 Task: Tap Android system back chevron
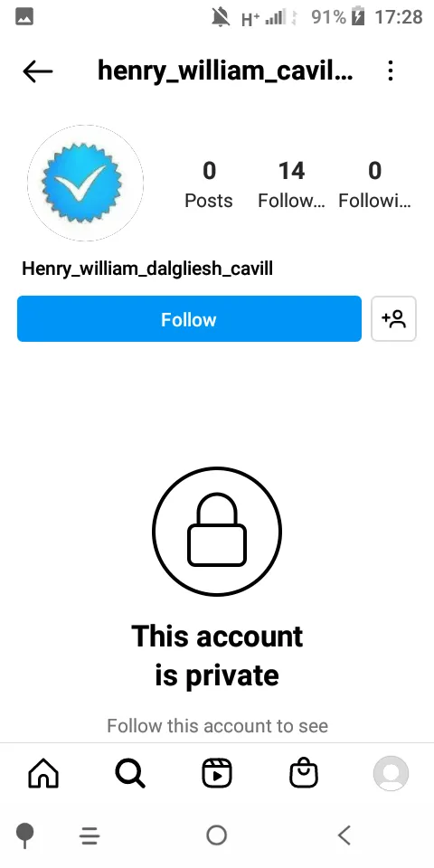pyautogui.click(x=344, y=835)
